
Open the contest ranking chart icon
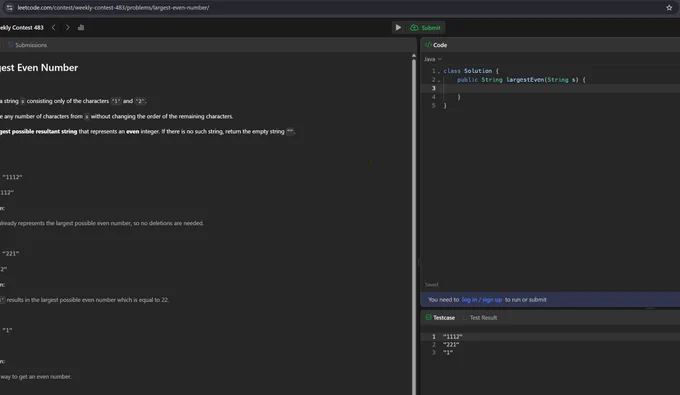click(81, 27)
